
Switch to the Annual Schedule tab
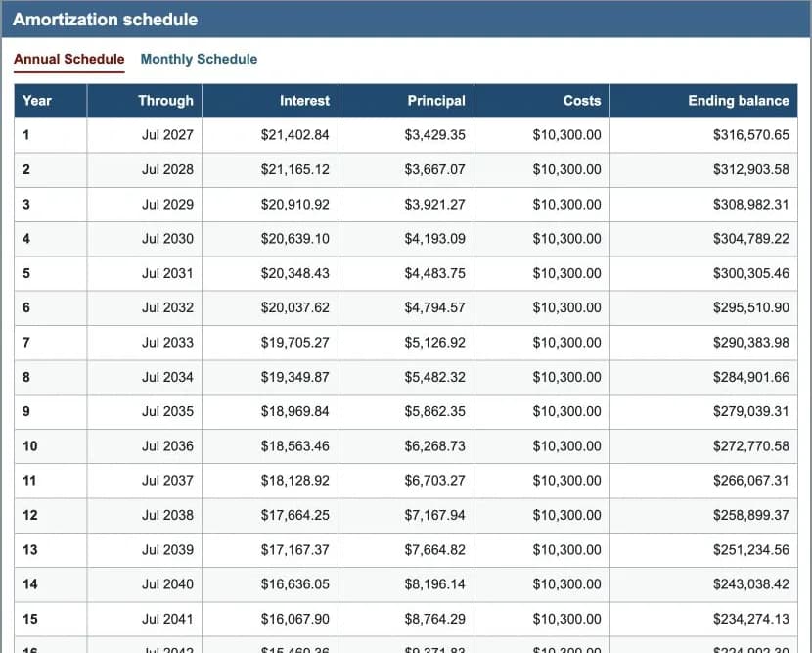tap(68, 59)
